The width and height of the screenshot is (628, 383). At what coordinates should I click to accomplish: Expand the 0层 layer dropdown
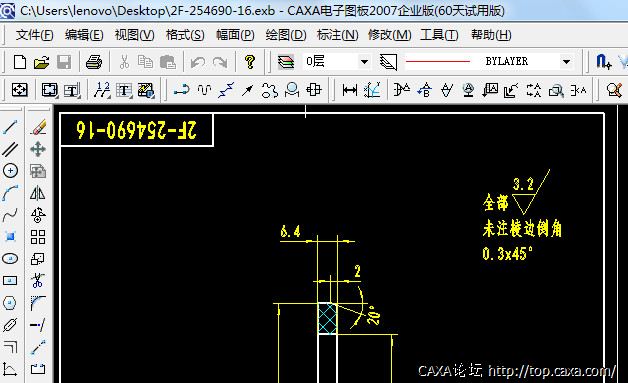pos(364,62)
